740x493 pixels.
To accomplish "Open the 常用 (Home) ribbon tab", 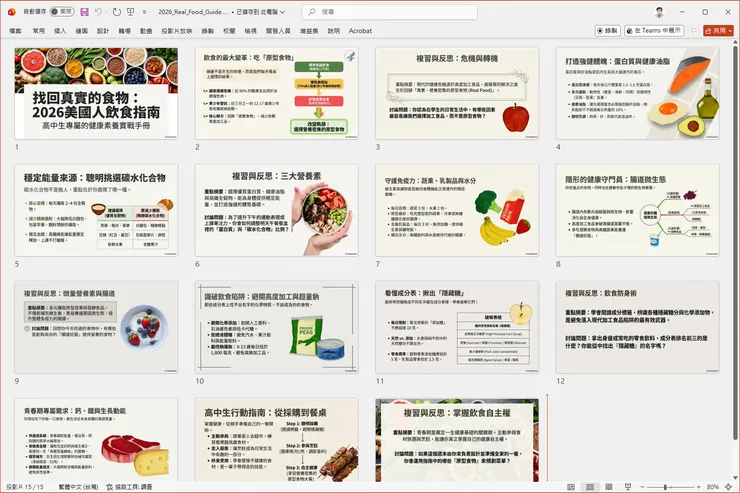I will [38, 31].
